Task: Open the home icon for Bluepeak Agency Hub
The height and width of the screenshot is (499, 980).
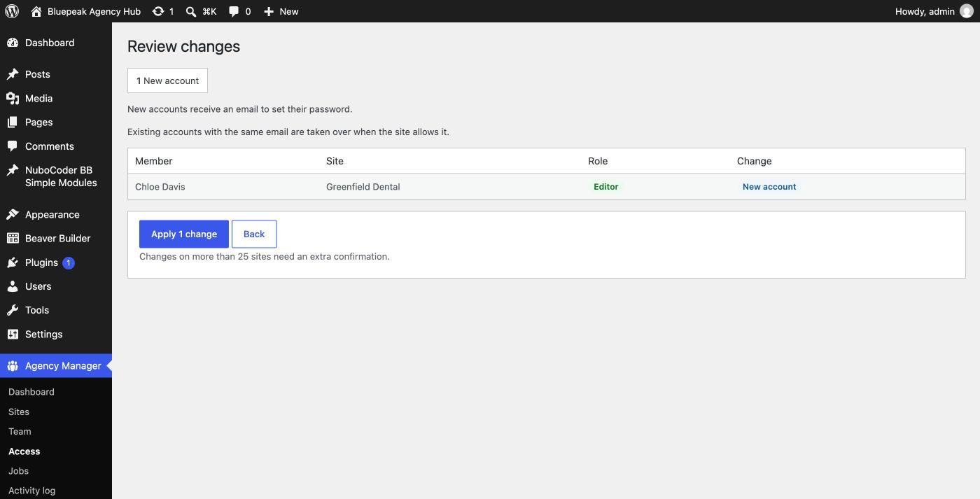Action: pos(36,11)
